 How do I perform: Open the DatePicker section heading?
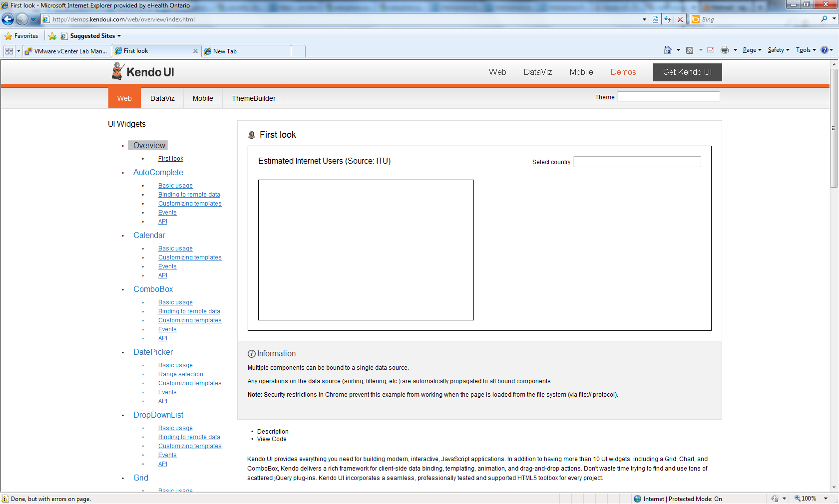[153, 352]
